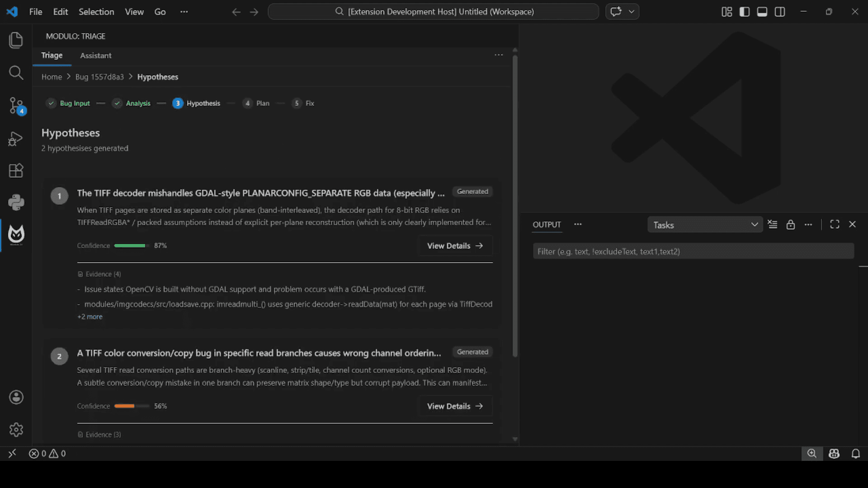Focus the output filter text field
The height and width of the screenshot is (488, 868).
pyautogui.click(x=693, y=252)
